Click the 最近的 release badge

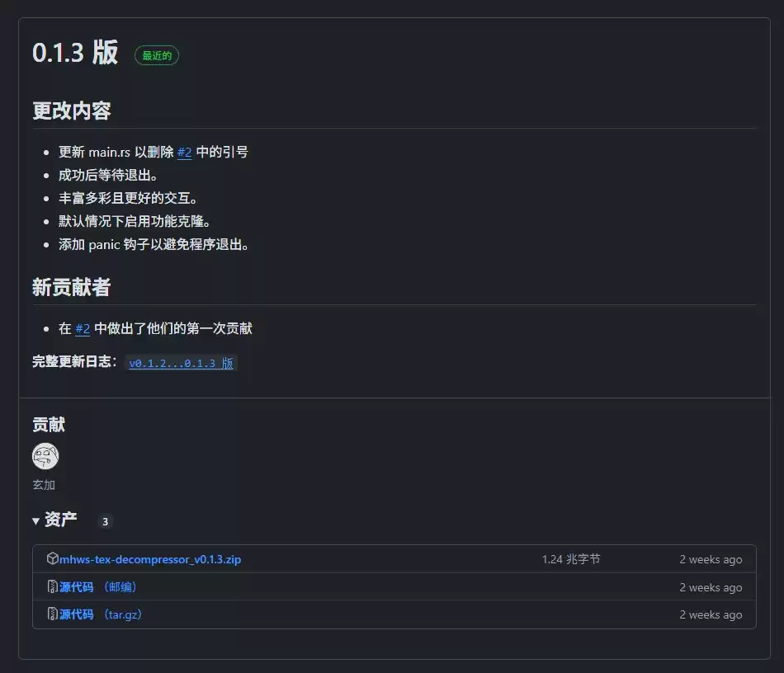[156, 55]
